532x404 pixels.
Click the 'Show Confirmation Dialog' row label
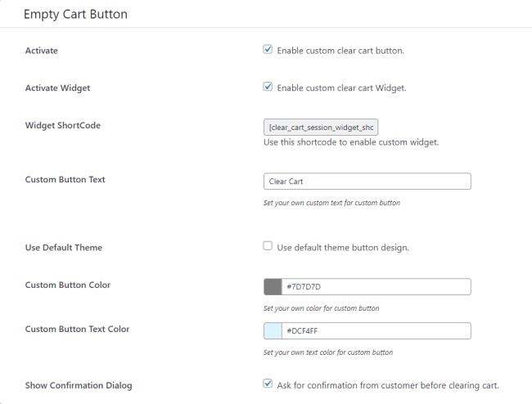coord(79,385)
